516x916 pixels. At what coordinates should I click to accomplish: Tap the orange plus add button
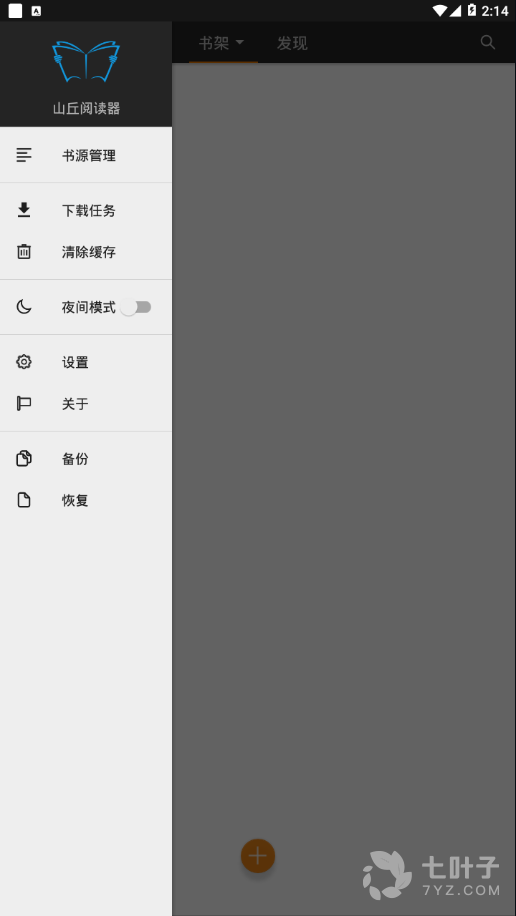[258, 856]
